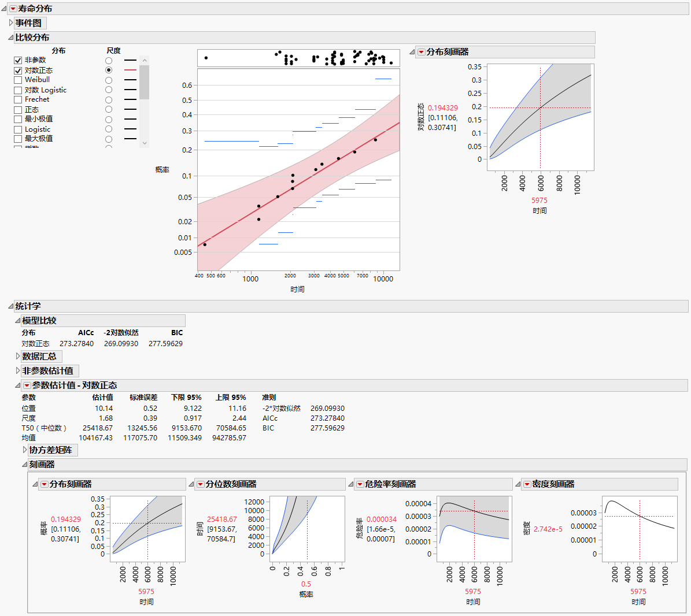691x616 pixels.
Task: Click the 5975 time value in top profiler
Action: [x=540, y=201]
